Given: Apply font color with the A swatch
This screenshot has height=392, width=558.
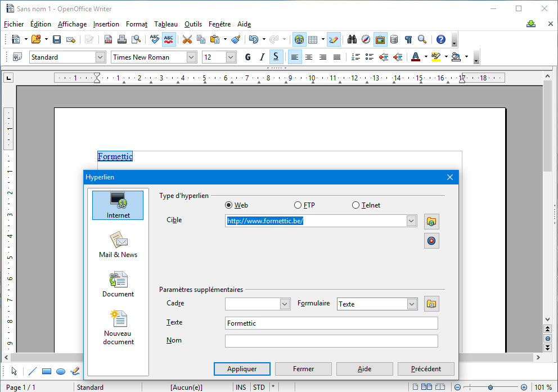Looking at the screenshot, I should pyautogui.click(x=416, y=57).
